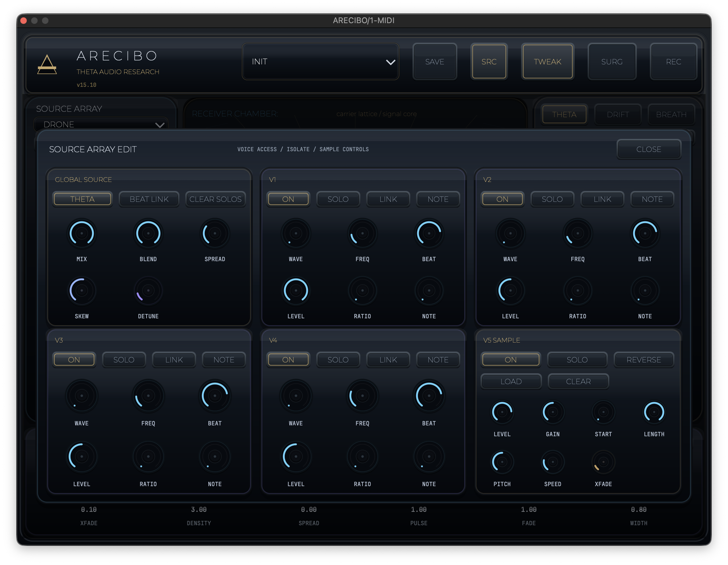The height and width of the screenshot is (565, 728).
Task: Adjust the Global Source BLEND knob
Action: click(148, 233)
